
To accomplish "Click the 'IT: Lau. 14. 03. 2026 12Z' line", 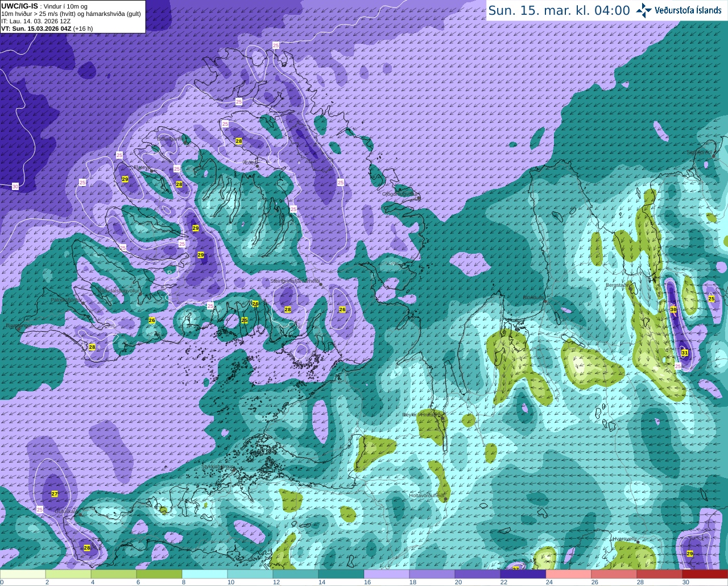I will 36,21.
